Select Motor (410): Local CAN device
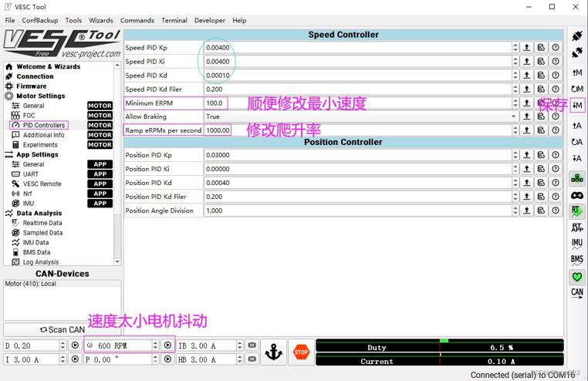588x381 pixels. click(30, 284)
